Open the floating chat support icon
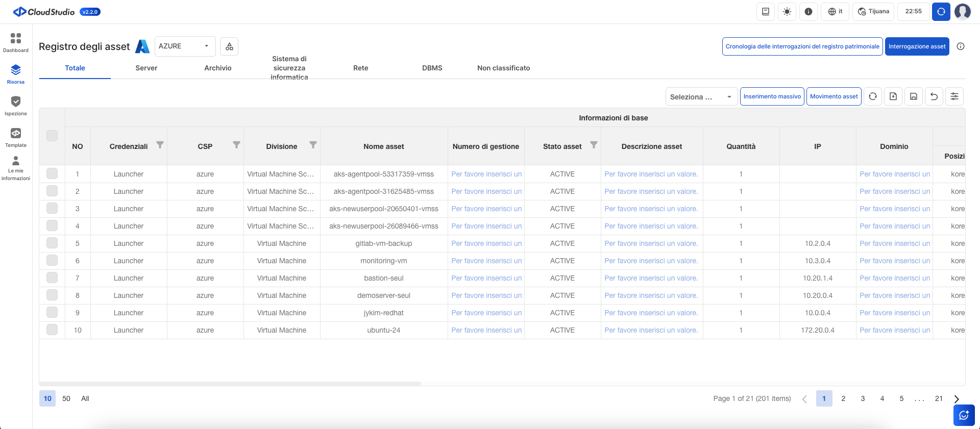 coord(964,415)
